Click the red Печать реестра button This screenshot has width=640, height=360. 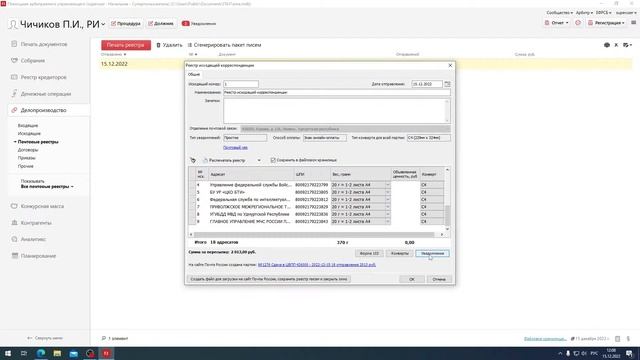tap(126, 45)
